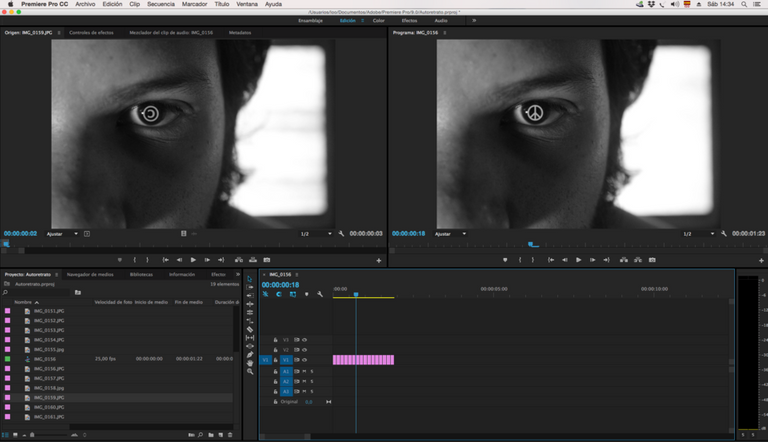The height and width of the screenshot is (442, 768).
Task: Export frame with Program monitor camera icon
Action: point(651,260)
